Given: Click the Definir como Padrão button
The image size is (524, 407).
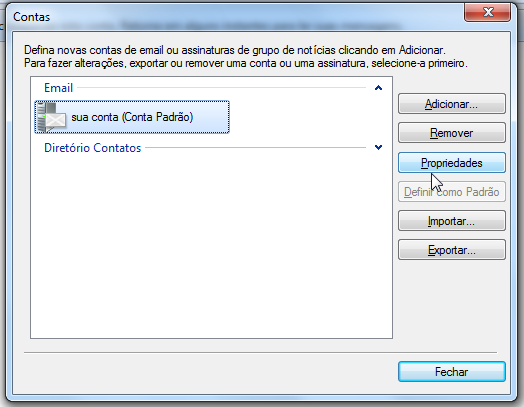Looking at the screenshot, I should (x=452, y=192).
